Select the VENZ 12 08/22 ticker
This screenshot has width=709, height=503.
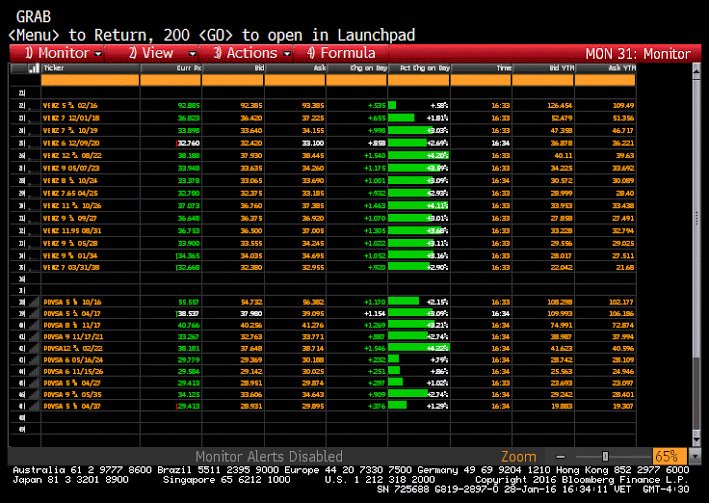point(72,156)
